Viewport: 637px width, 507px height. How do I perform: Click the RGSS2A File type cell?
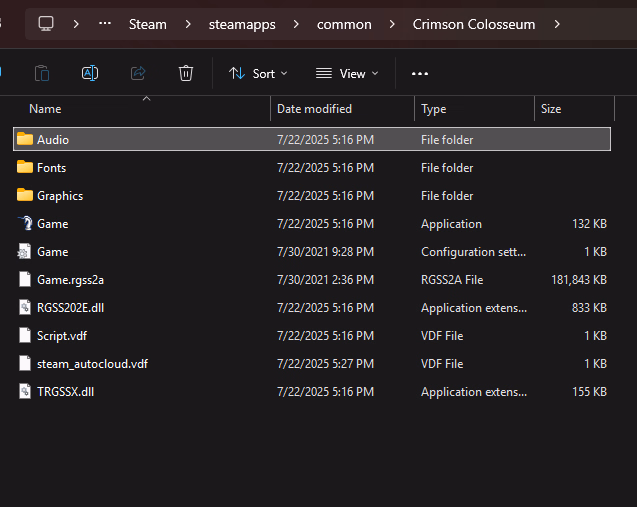click(452, 280)
